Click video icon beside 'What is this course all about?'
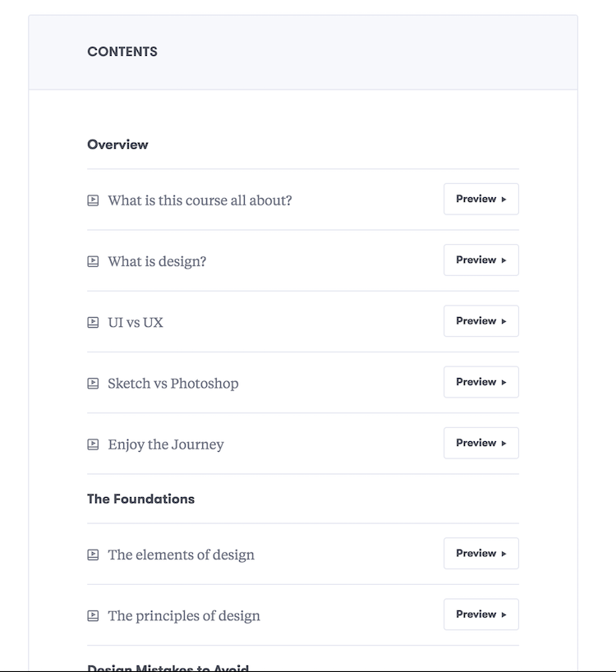Image resolution: width=616 pixels, height=672 pixels. pyautogui.click(x=93, y=200)
